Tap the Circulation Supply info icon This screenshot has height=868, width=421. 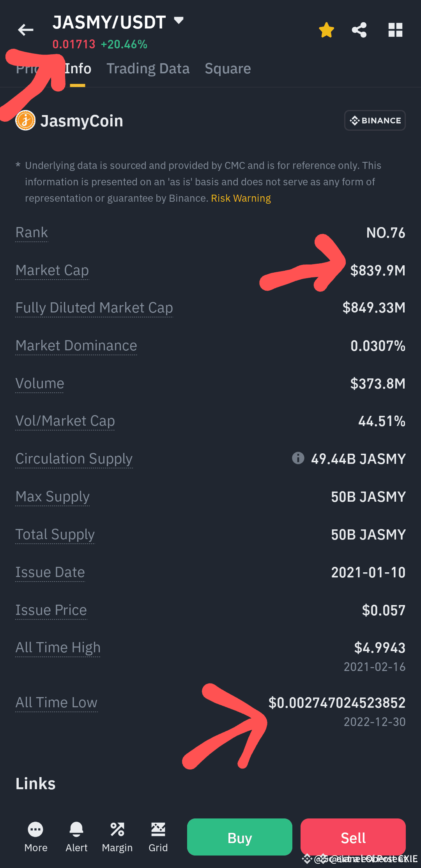298,458
